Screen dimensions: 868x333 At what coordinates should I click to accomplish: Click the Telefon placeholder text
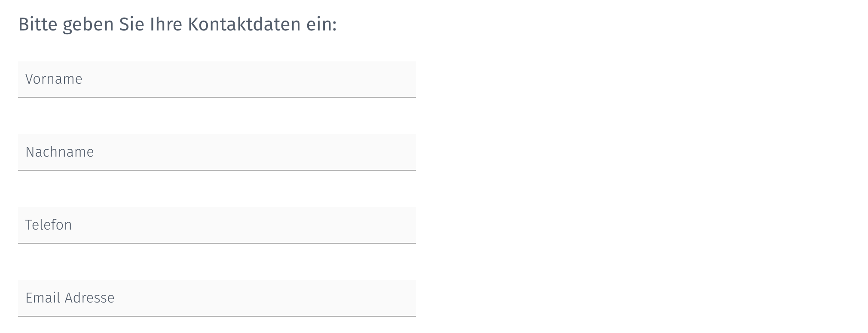click(x=49, y=225)
